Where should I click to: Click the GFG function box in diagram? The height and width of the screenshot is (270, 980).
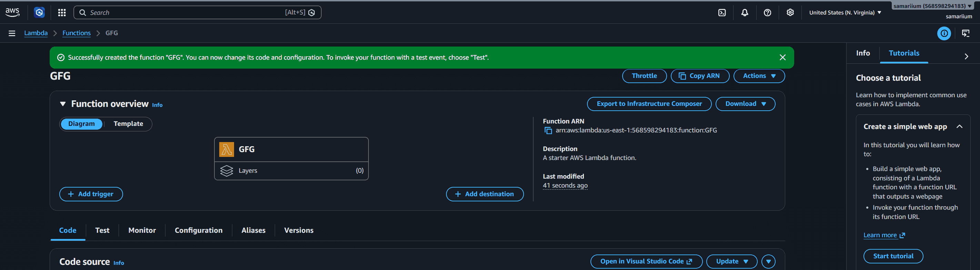coord(291,149)
